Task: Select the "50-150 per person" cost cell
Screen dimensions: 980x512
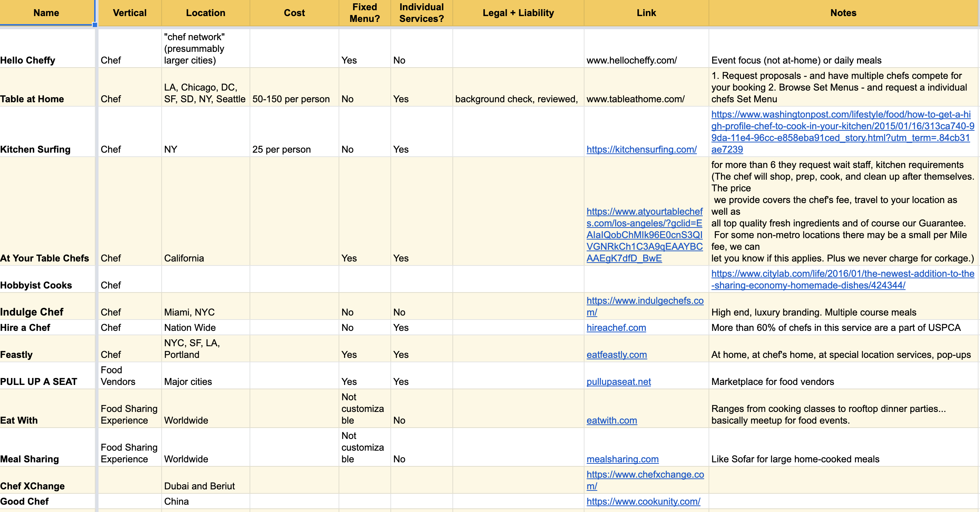Action: tap(294, 87)
